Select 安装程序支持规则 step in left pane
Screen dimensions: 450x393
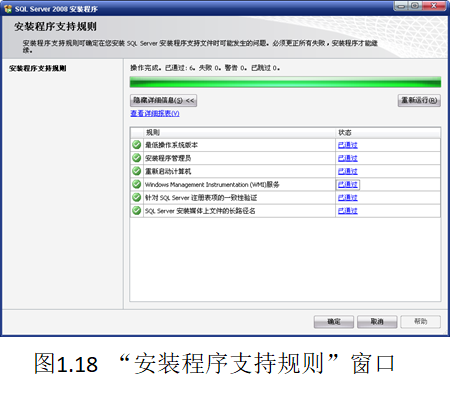tap(38, 69)
